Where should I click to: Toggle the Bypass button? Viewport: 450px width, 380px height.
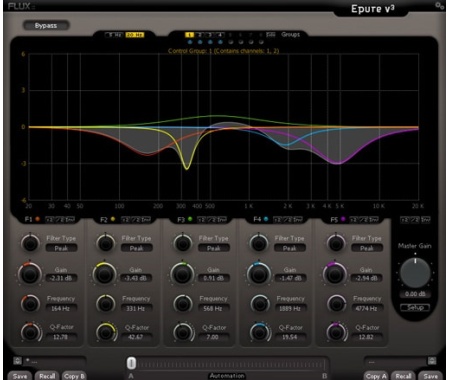click(46, 26)
